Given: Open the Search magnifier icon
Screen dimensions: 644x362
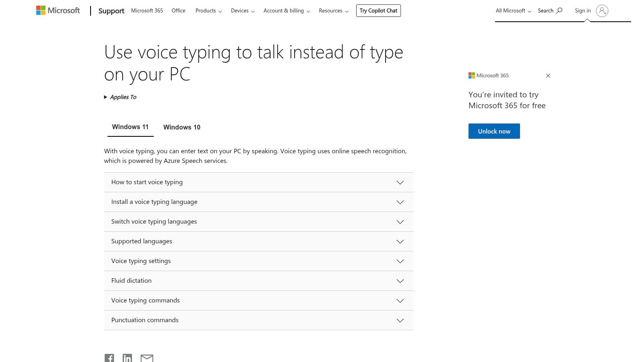Looking at the screenshot, I should click(x=559, y=10).
